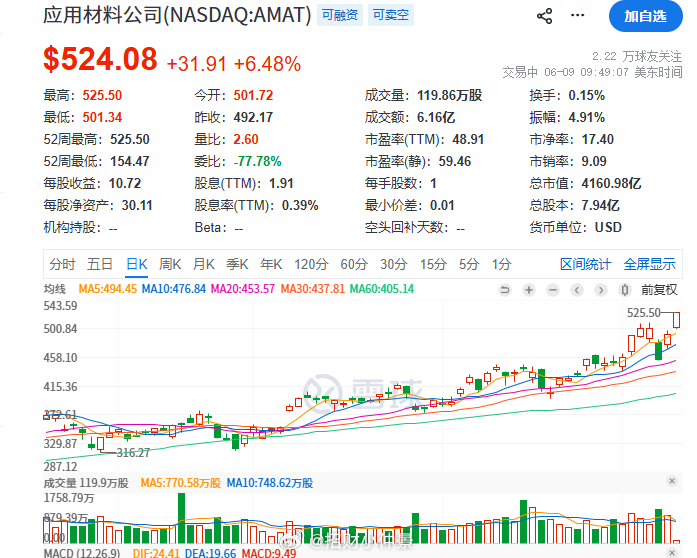Select the 月K chart tab
Viewport: 697px width, 558px height.
point(204,264)
